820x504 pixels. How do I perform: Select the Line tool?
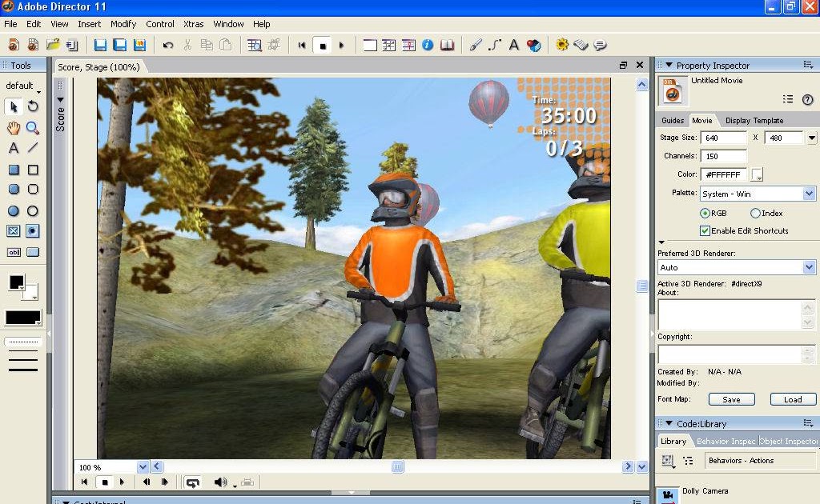coord(33,148)
